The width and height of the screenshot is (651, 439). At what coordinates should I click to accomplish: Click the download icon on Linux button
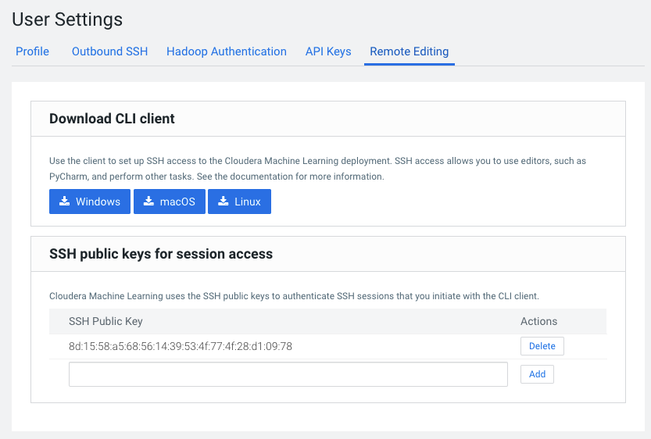pos(223,201)
